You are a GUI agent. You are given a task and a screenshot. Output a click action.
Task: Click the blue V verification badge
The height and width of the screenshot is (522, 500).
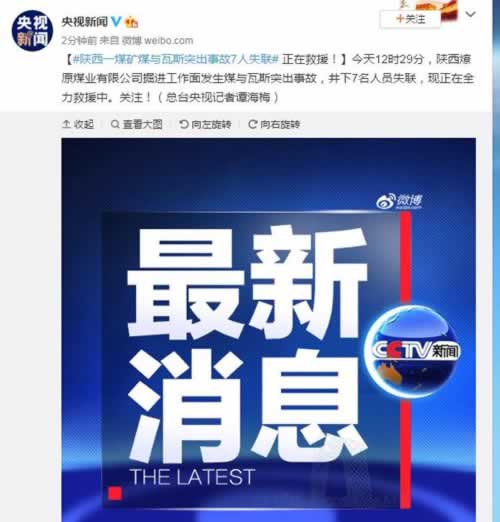pyautogui.click(x=116, y=22)
